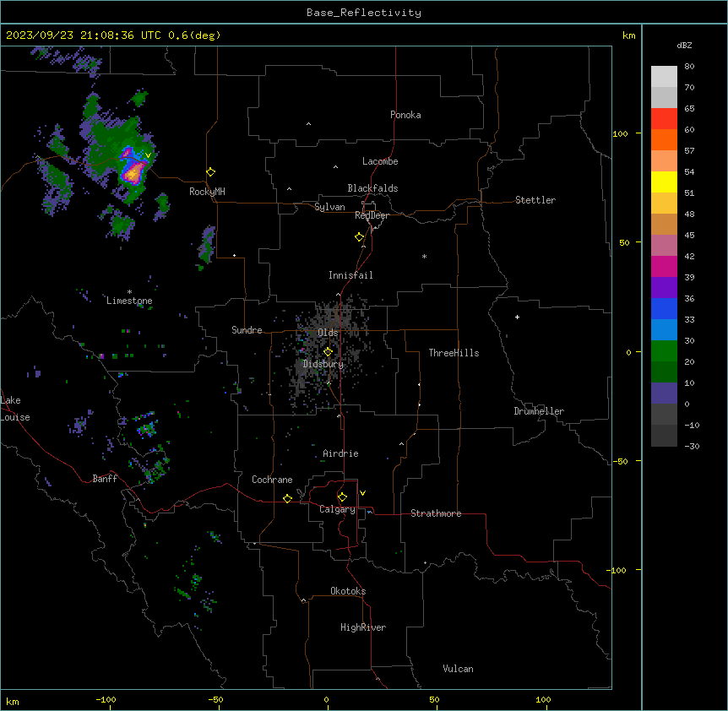Screen dimensions: 728x711
Task: Click the Lake Louise map label
Action: point(15,409)
